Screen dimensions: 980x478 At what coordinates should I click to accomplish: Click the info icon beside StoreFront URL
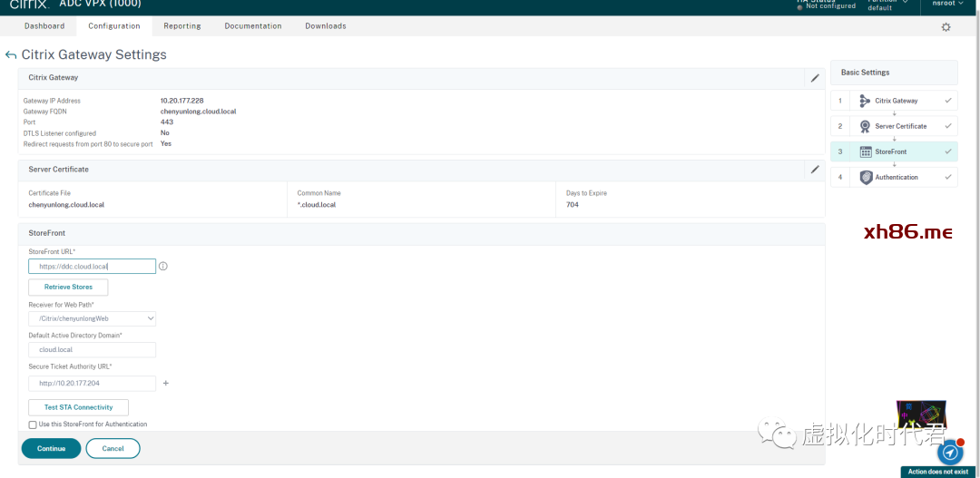click(163, 266)
